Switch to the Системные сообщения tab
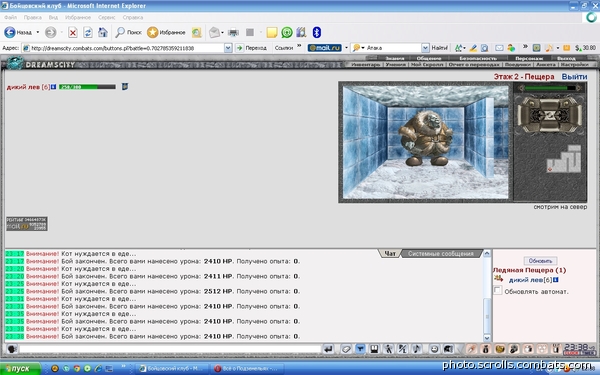 coord(440,254)
